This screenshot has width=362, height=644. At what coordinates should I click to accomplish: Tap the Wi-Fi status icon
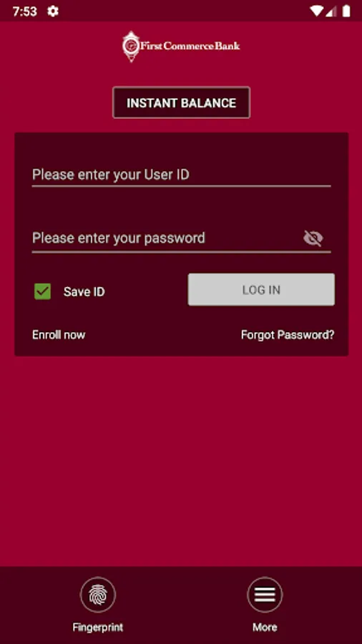(316, 11)
